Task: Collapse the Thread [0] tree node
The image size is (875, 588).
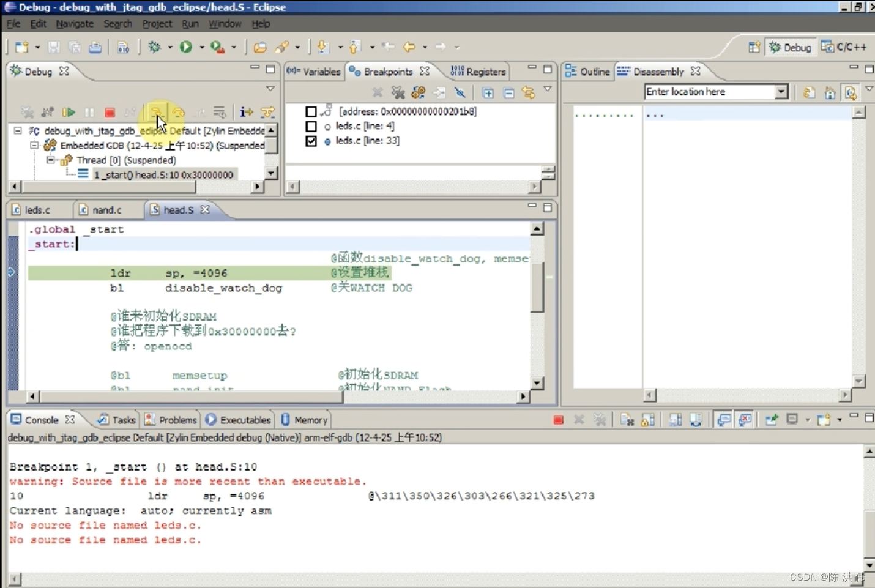Action: coord(50,160)
